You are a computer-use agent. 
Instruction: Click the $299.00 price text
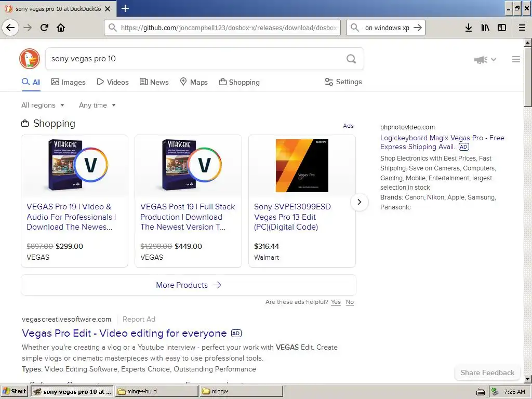tap(69, 246)
